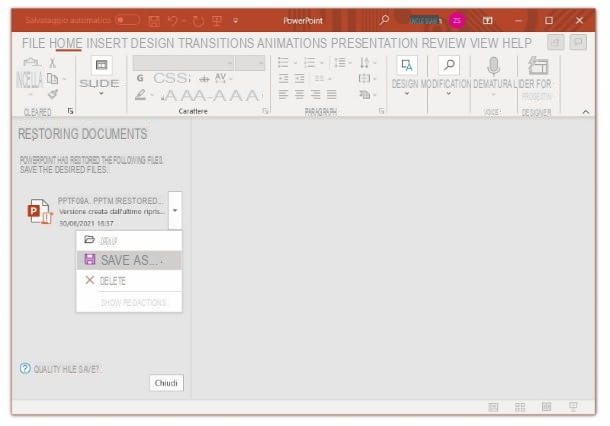Start presentation from beginning icon in title bar
Screen dimensions: 610x426
click(217, 21)
